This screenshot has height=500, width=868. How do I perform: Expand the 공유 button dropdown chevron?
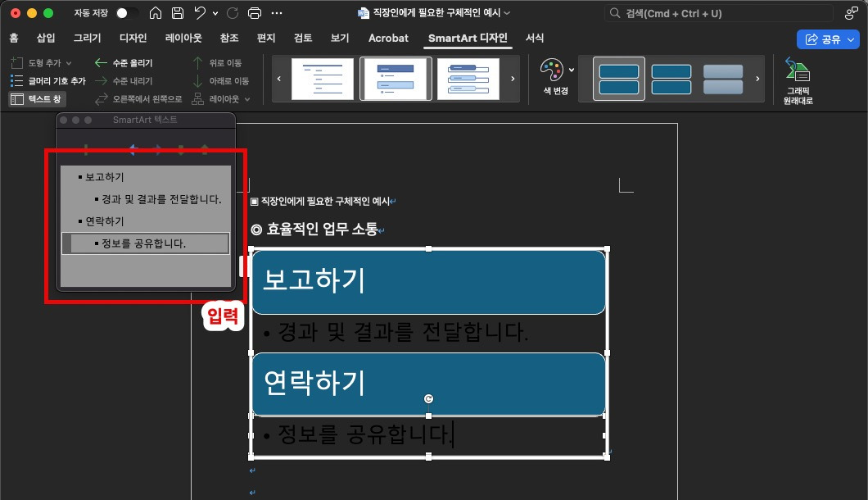coord(852,39)
